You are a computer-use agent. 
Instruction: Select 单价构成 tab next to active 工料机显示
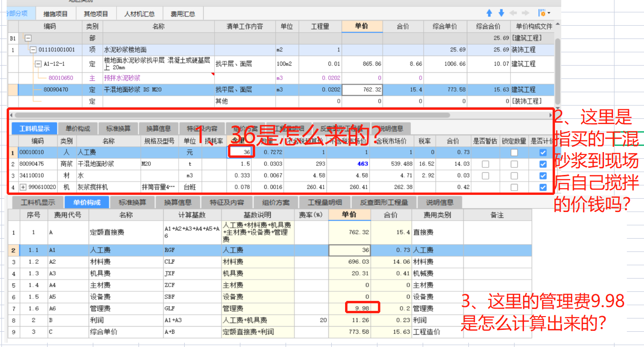tap(78, 128)
